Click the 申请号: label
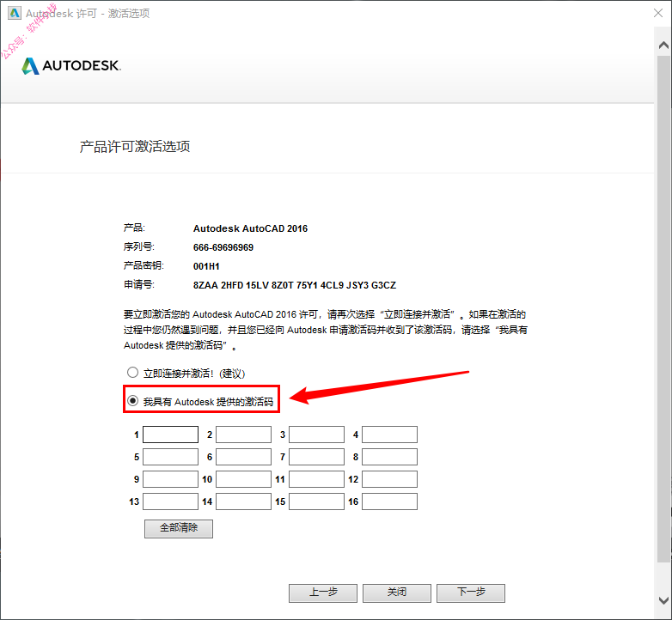Image resolution: width=672 pixels, height=620 pixels. point(139,285)
